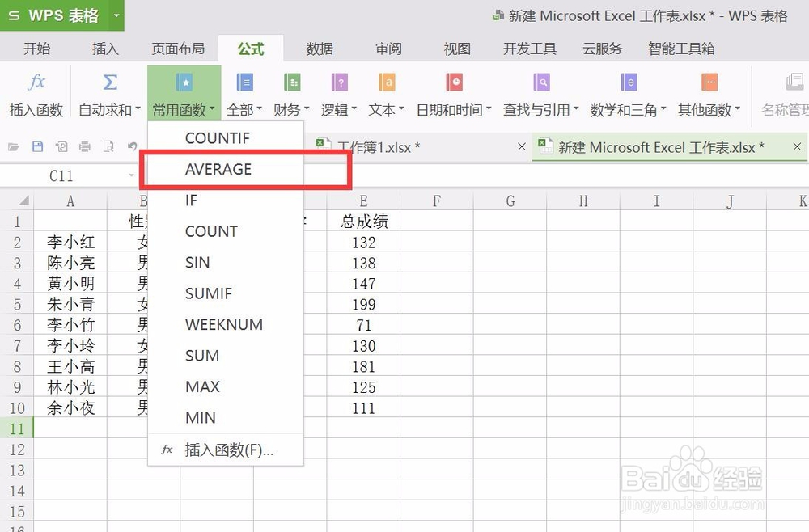
Task: Select the 插入函数 (Insert Function) icon
Action: point(36,93)
